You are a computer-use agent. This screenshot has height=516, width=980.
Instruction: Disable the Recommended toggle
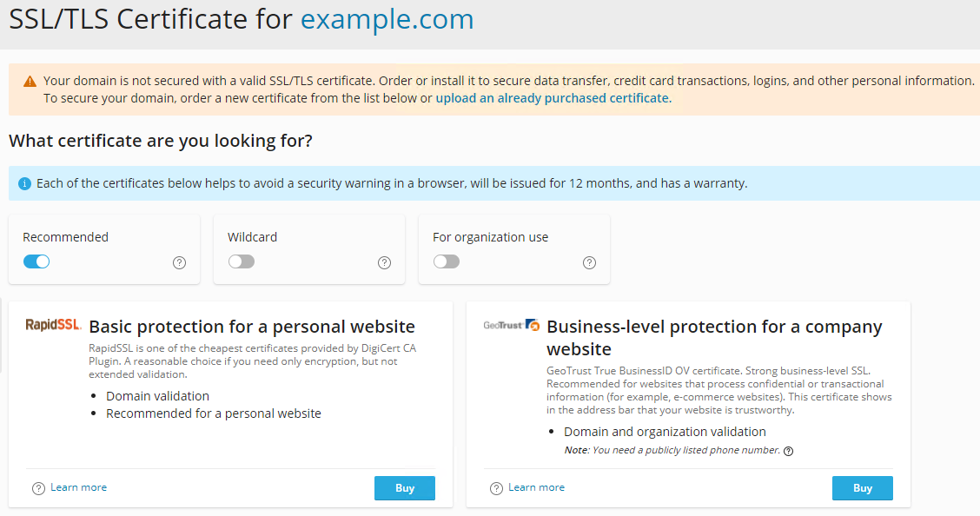pyautogui.click(x=36, y=261)
